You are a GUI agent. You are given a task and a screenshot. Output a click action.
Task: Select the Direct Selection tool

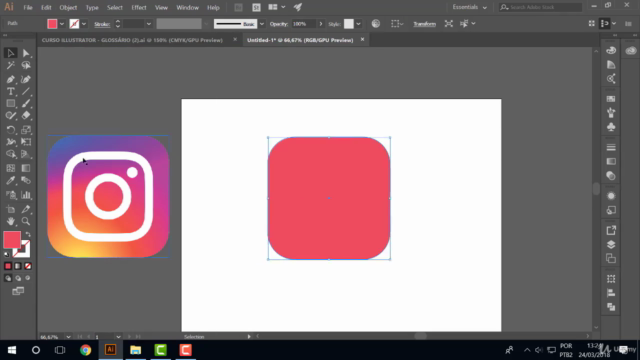click(x=26, y=53)
